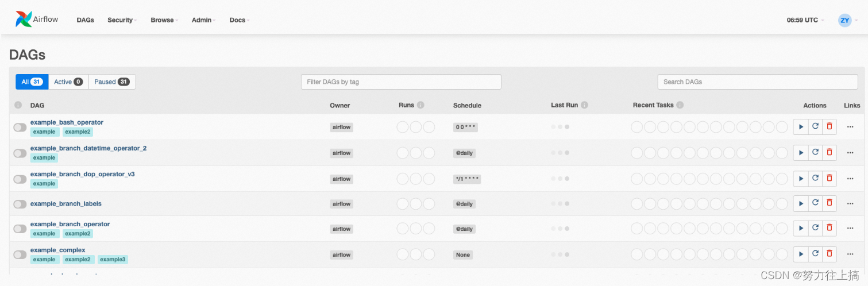The image size is (868, 286).
Task: Unpause the example_branch_operator toggle
Action: point(20,229)
